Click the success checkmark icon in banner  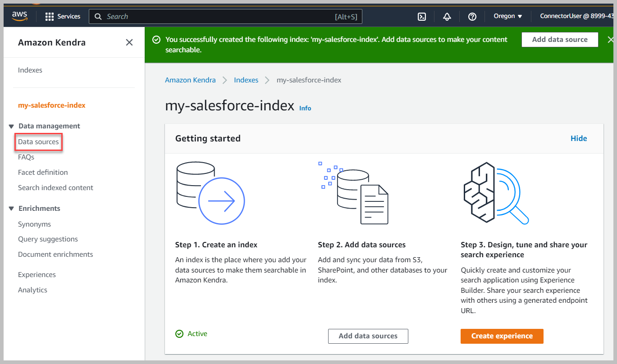(x=156, y=40)
